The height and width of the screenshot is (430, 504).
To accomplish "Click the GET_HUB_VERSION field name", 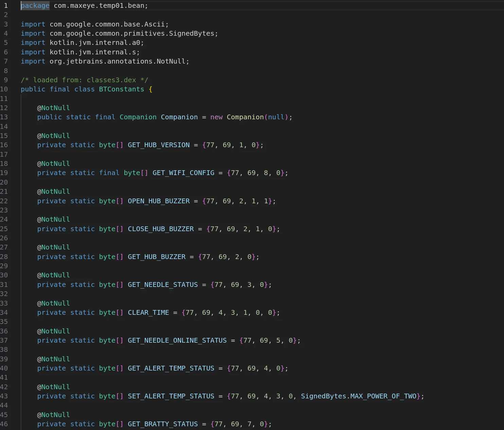I will tap(159, 145).
